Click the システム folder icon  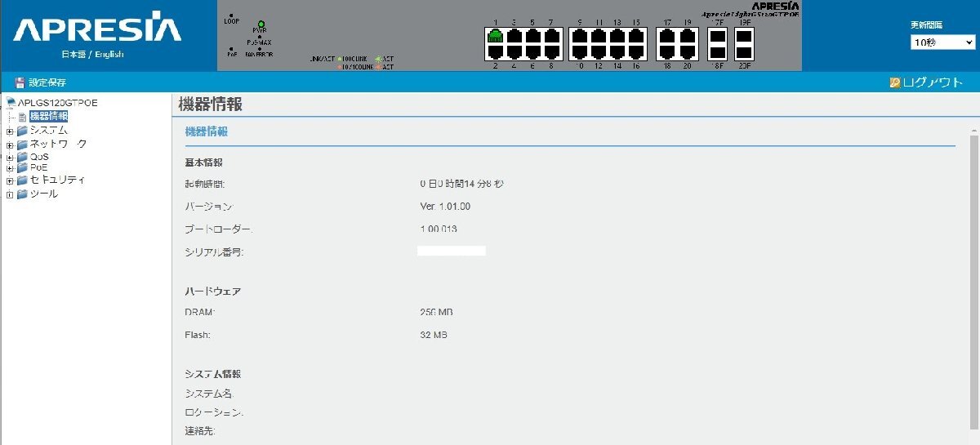click(x=22, y=131)
